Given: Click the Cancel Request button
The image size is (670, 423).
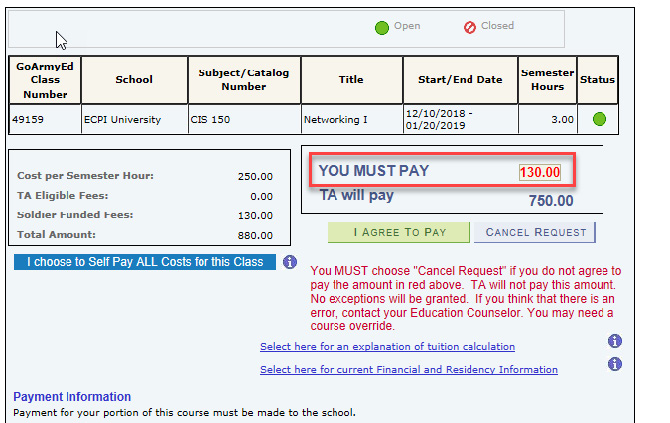Looking at the screenshot, I should point(536,232).
